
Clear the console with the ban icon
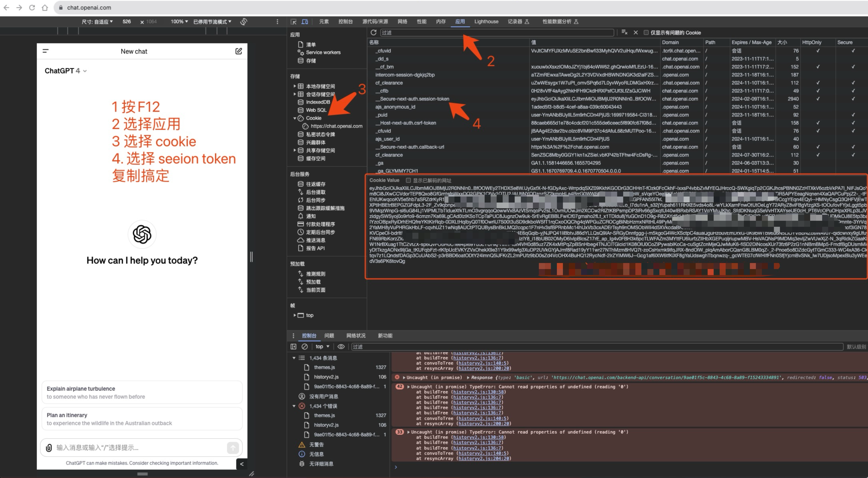click(x=305, y=347)
